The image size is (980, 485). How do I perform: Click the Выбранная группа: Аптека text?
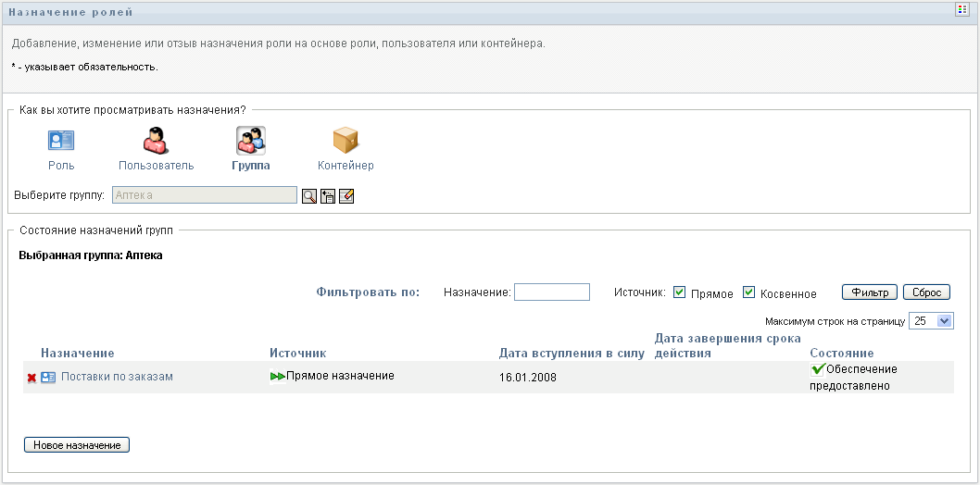[91, 255]
